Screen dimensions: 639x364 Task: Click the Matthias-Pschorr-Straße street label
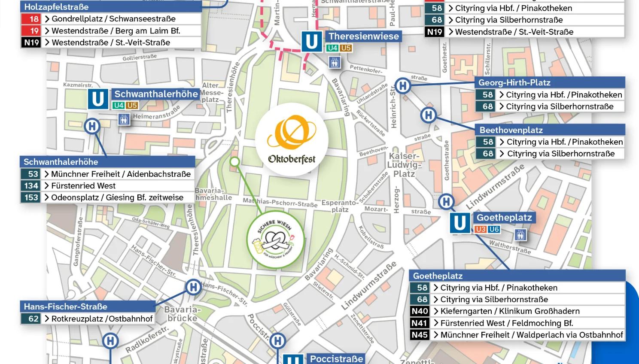(x=280, y=202)
